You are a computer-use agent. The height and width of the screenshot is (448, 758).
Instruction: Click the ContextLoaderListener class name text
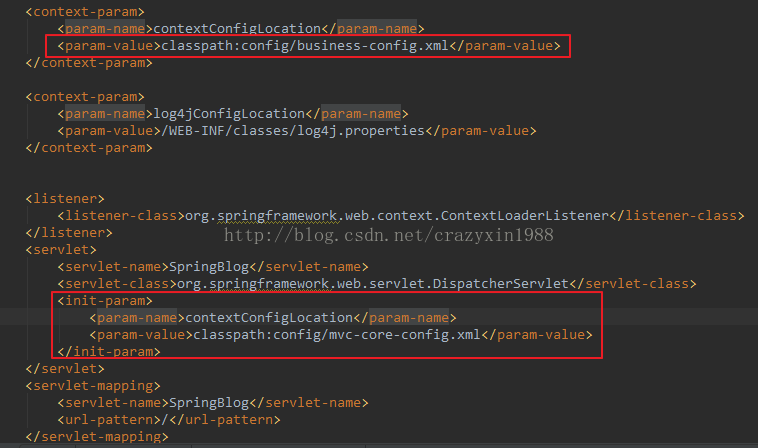click(525, 216)
